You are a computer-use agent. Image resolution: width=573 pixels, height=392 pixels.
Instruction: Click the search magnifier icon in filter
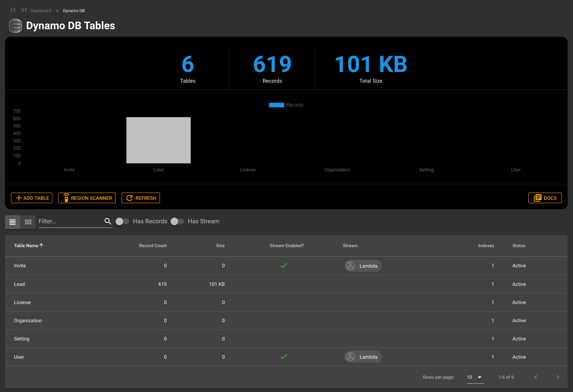pos(108,221)
